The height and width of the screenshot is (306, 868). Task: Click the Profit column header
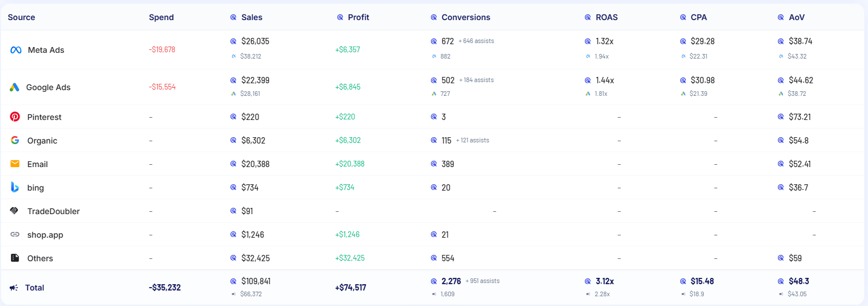coord(358,17)
